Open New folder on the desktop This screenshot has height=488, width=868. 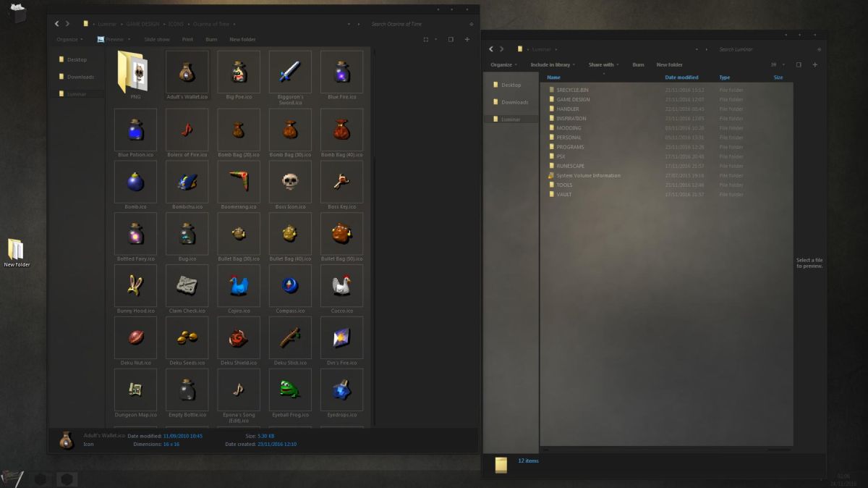coord(16,253)
